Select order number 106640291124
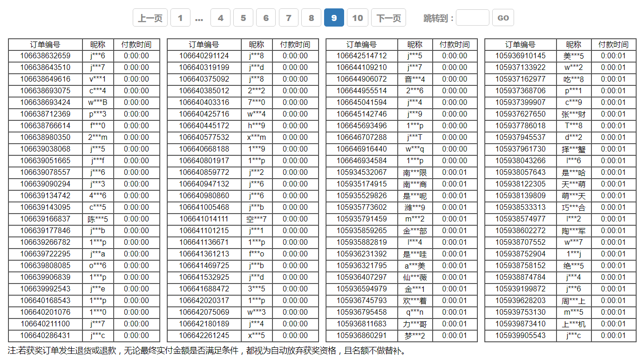The width and height of the screenshot is (644, 359). coord(204,56)
